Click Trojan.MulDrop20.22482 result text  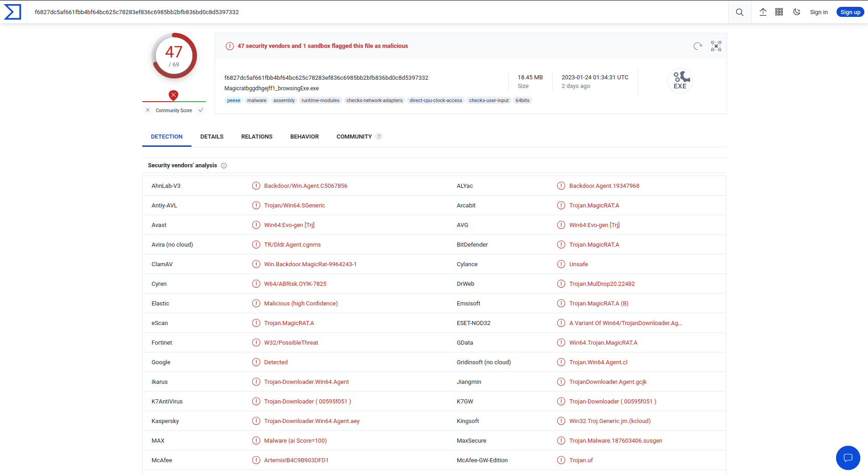(x=602, y=284)
